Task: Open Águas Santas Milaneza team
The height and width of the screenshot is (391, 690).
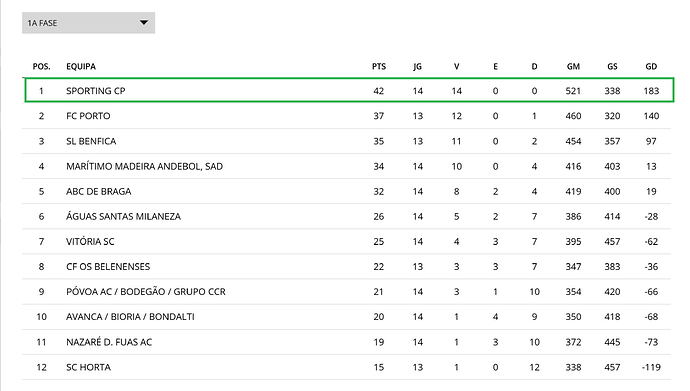Action: [x=123, y=216]
